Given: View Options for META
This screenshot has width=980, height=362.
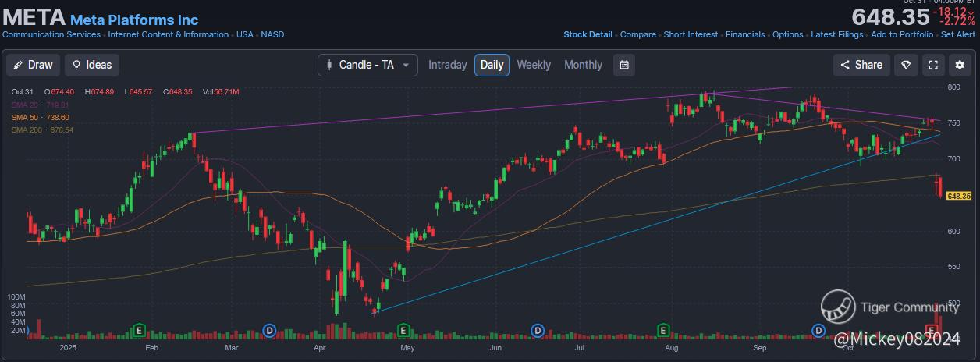Looking at the screenshot, I should tap(788, 34).
